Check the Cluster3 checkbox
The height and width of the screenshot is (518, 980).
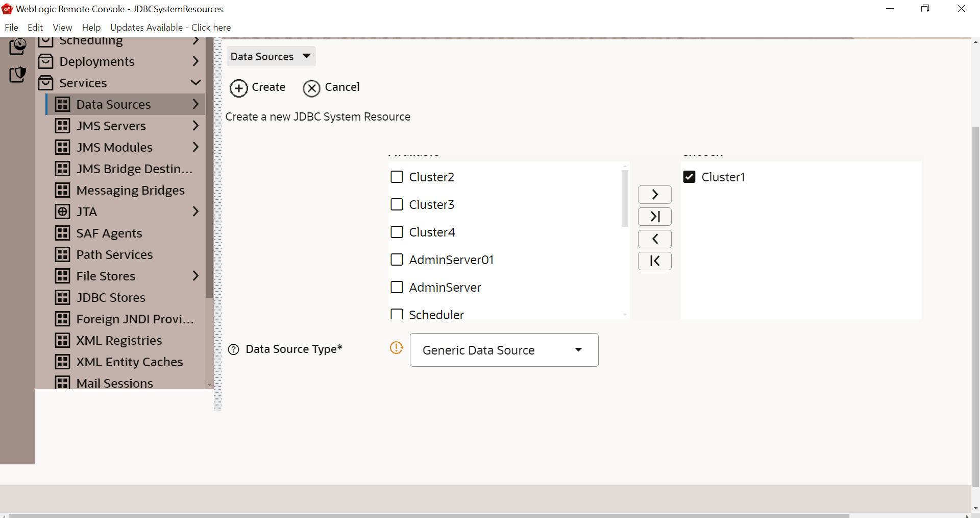[x=397, y=204]
